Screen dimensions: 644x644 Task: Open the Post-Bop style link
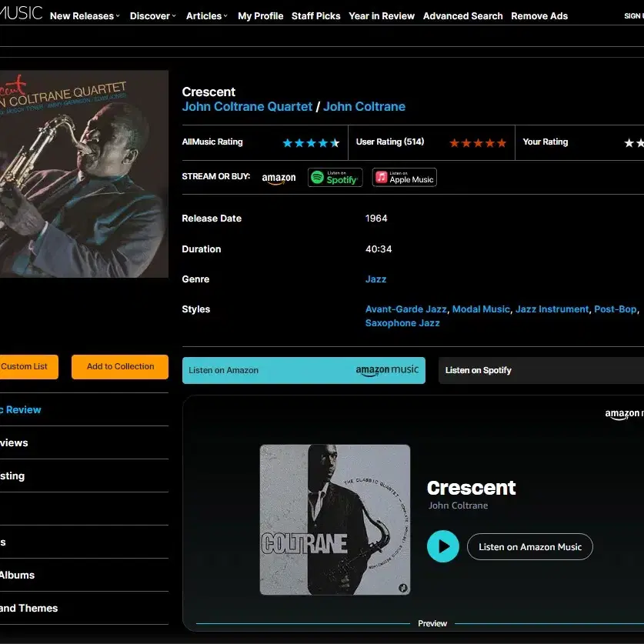[616, 309]
